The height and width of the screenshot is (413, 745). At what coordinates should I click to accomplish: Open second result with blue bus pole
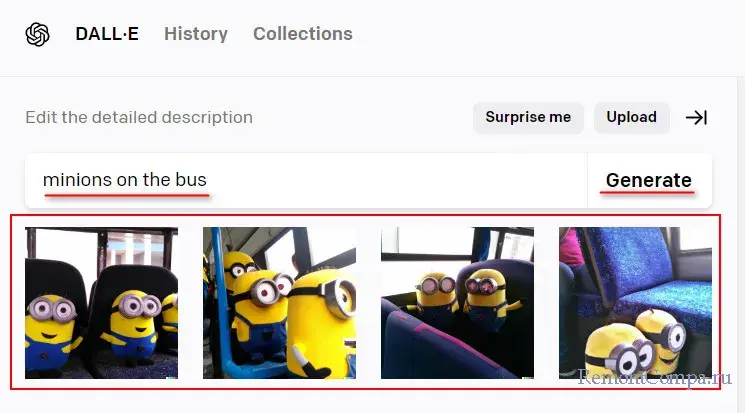pyautogui.click(x=279, y=303)
